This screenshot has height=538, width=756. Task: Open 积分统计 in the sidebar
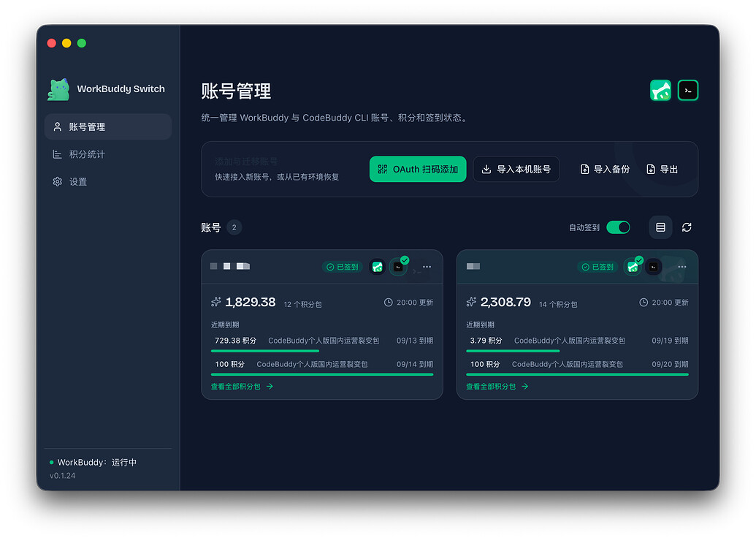click(108, 154)
